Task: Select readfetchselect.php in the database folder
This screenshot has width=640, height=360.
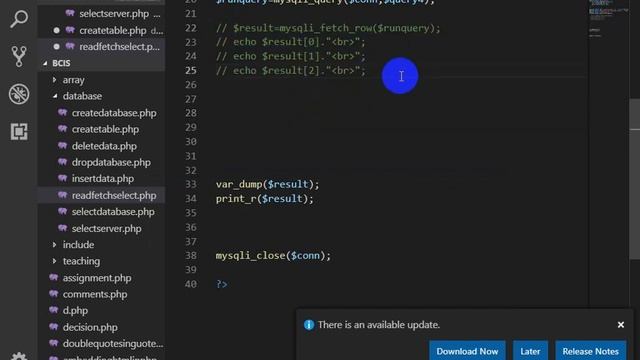Action: pyautogui.click(x=114, y=195)
